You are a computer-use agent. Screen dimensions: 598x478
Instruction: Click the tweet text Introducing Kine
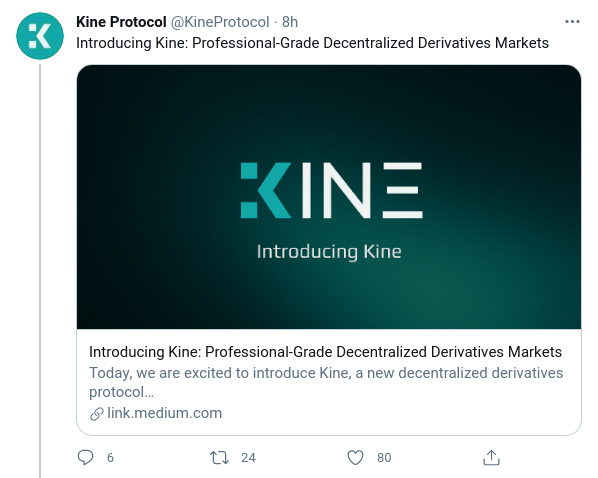tap(312, 43)
